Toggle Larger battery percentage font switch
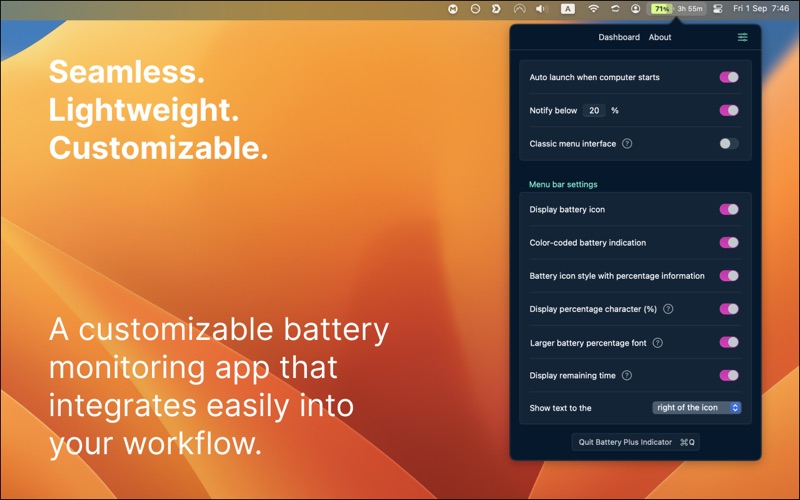The image size is (800, 500). [729, 342]
